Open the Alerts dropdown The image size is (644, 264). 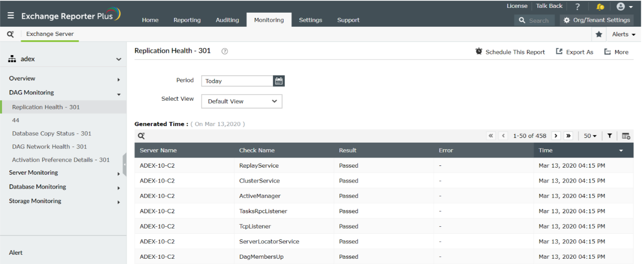[623, 34]
